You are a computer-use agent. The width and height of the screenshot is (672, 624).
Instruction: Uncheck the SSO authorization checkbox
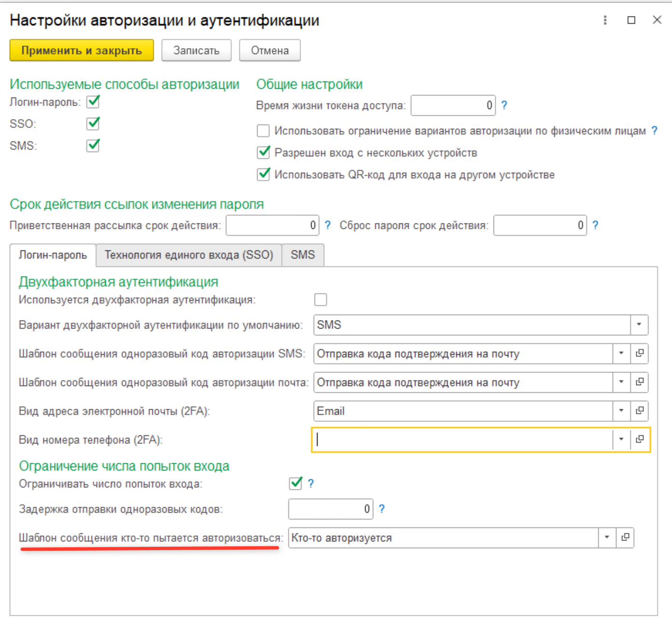tap(93, 124)
